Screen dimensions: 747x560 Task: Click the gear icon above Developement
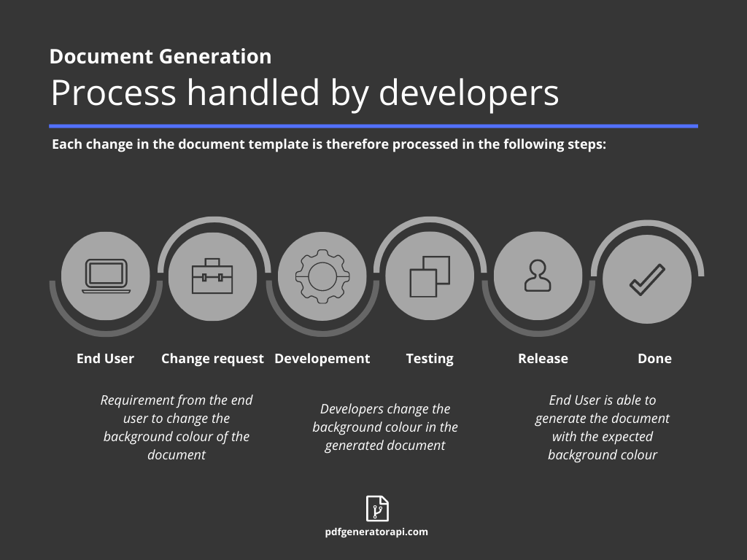coord(322,277)
